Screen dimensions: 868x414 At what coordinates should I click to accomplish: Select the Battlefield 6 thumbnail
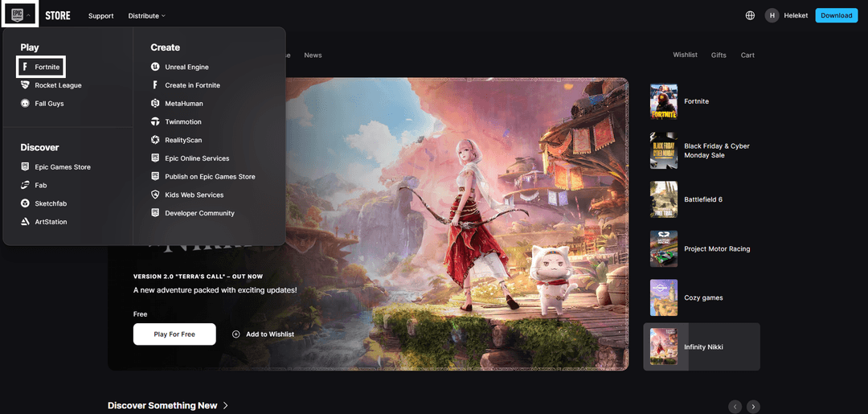664,199
